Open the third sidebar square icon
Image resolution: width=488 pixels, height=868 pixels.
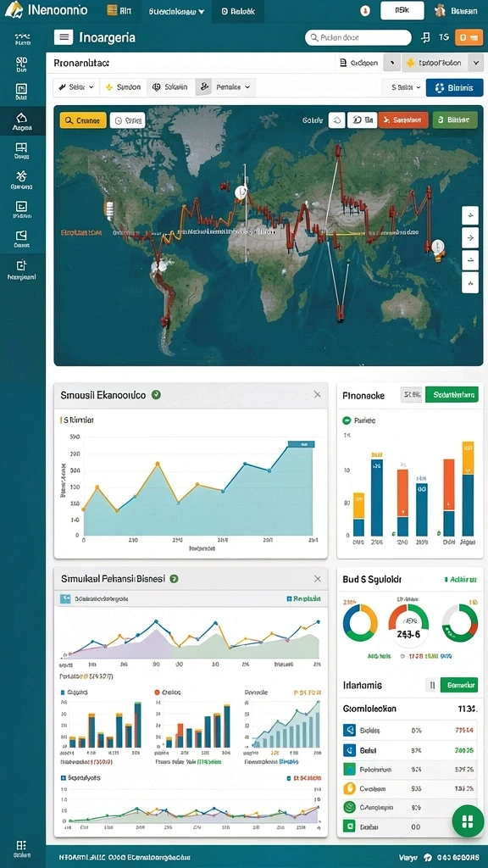(x=21, y=92)
